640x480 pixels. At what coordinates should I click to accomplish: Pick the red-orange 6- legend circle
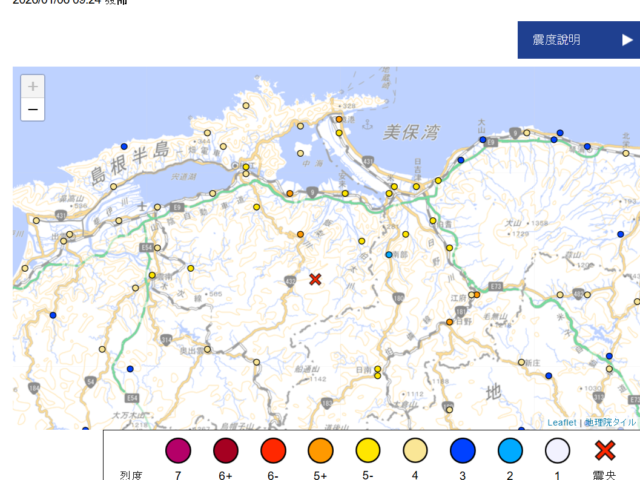point(273,451)
